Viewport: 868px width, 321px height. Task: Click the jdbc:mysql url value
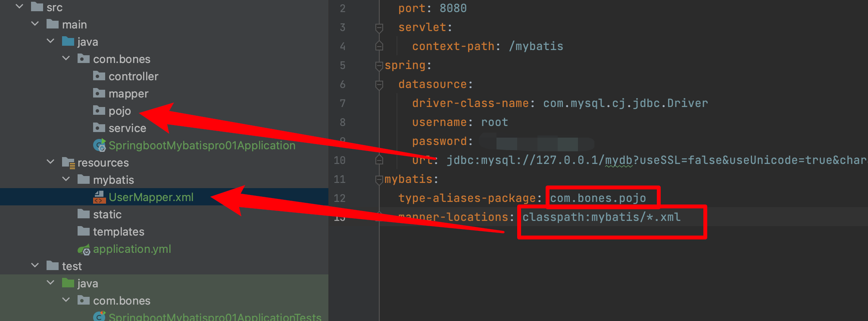tap(656, 160)
